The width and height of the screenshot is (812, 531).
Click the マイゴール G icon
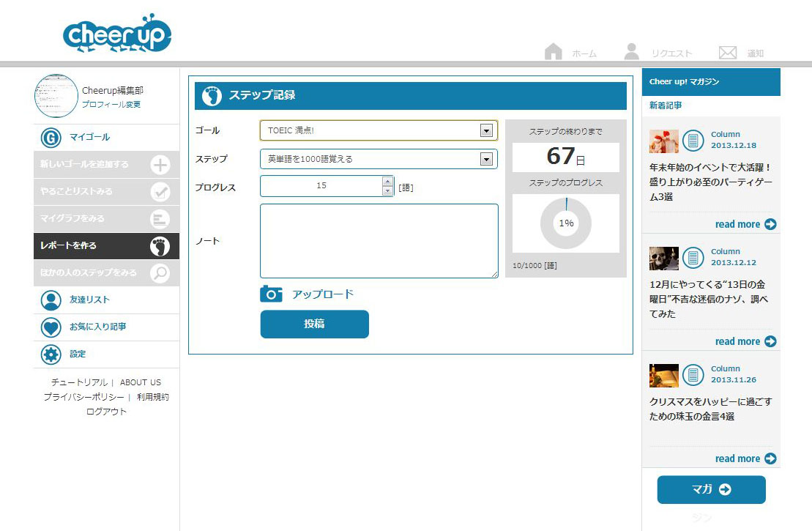(51, 137)
